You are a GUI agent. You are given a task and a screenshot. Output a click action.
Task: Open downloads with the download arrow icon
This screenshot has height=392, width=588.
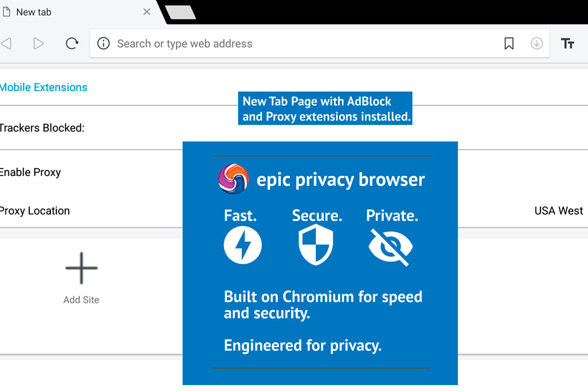click(537, 43)
